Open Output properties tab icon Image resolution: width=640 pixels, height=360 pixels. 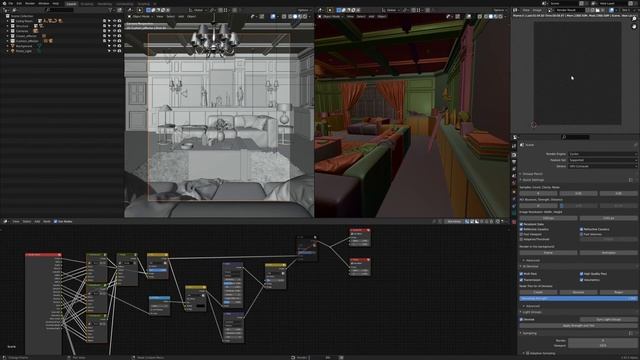(514, 162)
